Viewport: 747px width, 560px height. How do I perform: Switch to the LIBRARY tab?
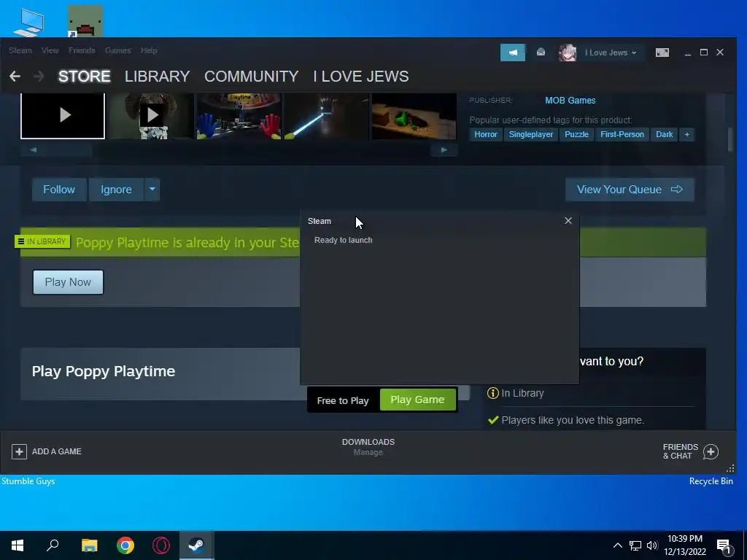point(158,76)
